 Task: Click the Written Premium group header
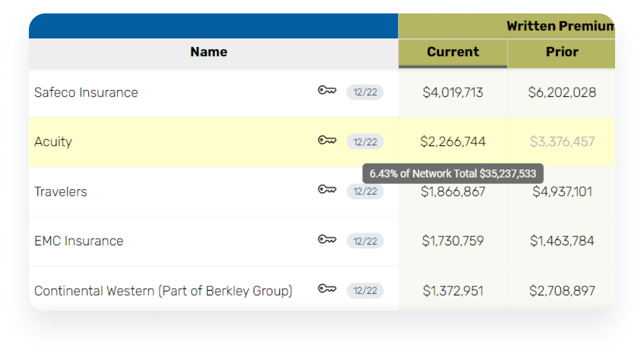(x=560, y=26)
